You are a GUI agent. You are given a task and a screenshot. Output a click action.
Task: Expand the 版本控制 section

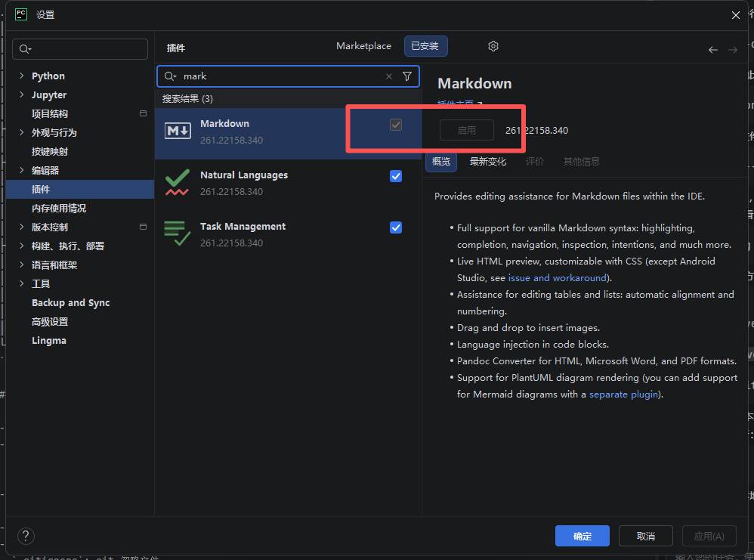(22, 227)
